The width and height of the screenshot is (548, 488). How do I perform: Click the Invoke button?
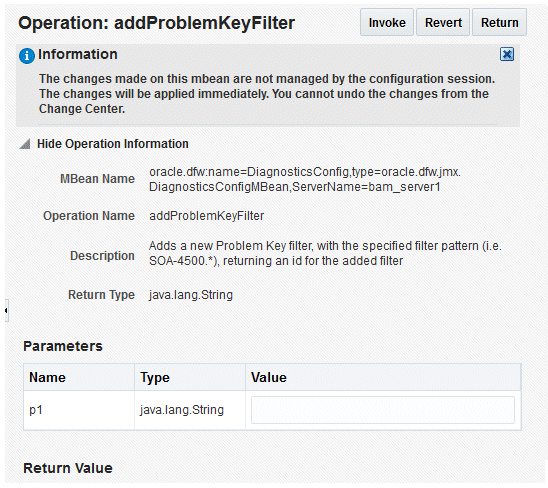pos(387,23)
